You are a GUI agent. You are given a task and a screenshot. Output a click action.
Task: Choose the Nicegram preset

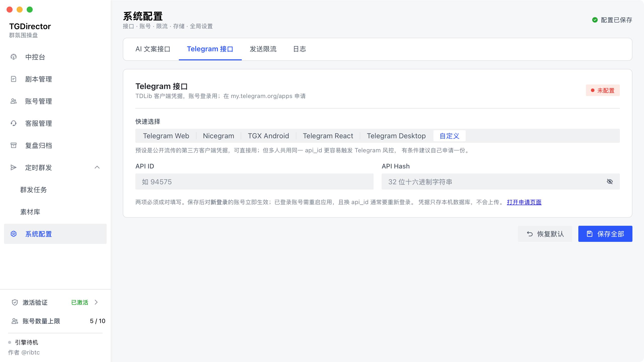click(x=219, y=136)
